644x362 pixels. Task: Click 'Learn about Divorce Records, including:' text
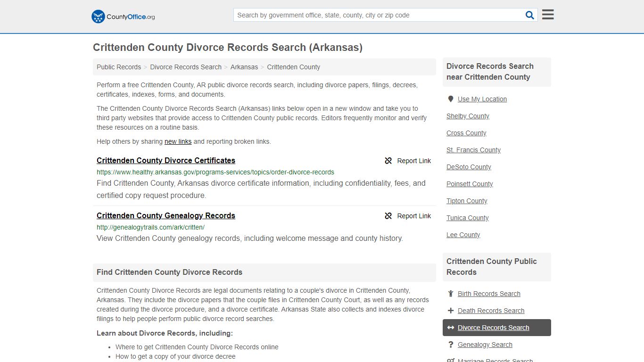tap(165, 333)
